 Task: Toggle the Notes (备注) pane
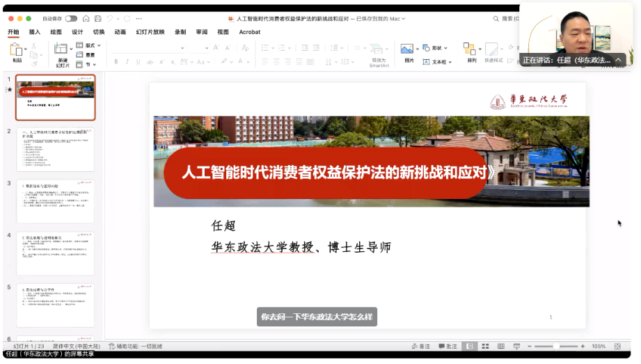click(x=420, y=346)
